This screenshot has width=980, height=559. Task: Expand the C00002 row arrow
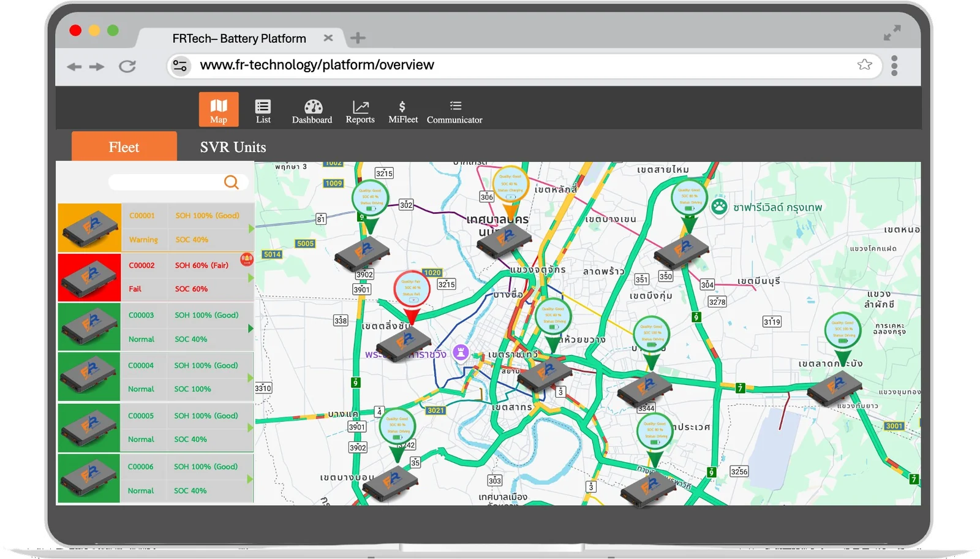pos(251,278)
